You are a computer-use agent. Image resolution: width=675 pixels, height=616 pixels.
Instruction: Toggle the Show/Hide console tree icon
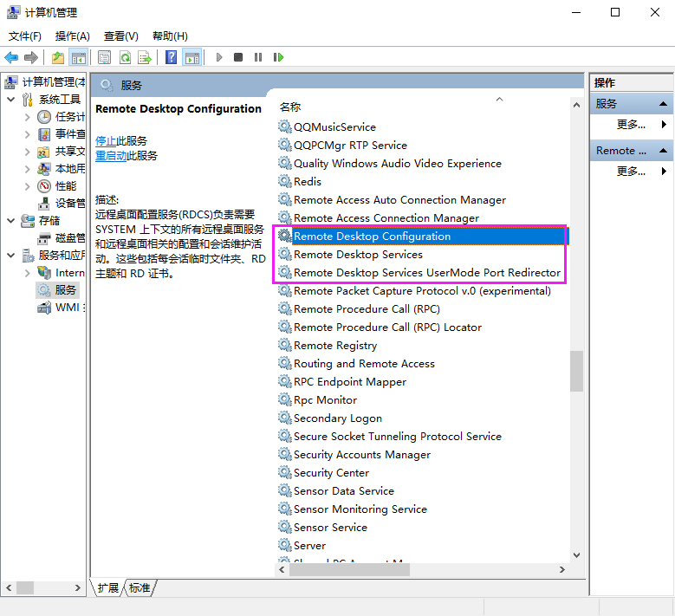coord(78,57)
